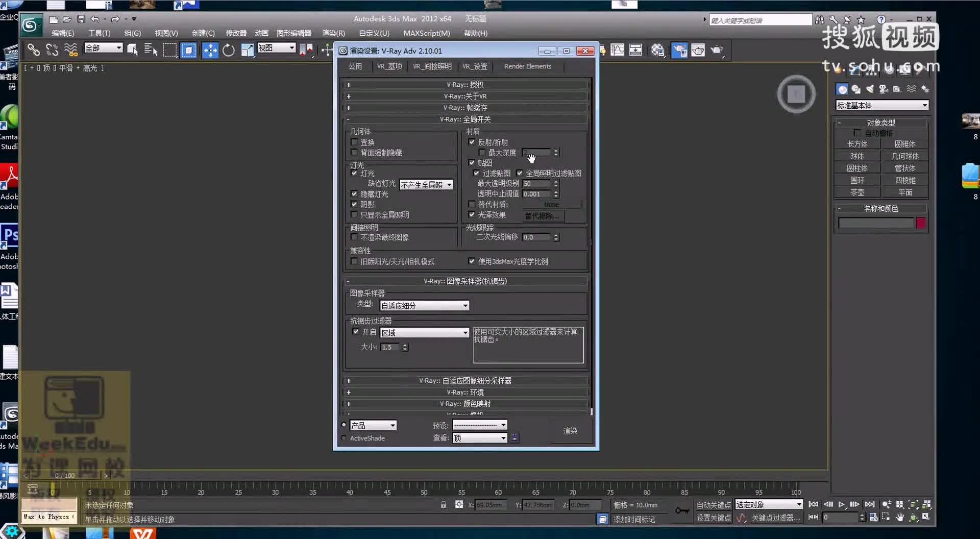Disable the 隐藏灯光 checkbox
Image resolution: width=980 pixels, height=539 pixels.
[354, 193]
